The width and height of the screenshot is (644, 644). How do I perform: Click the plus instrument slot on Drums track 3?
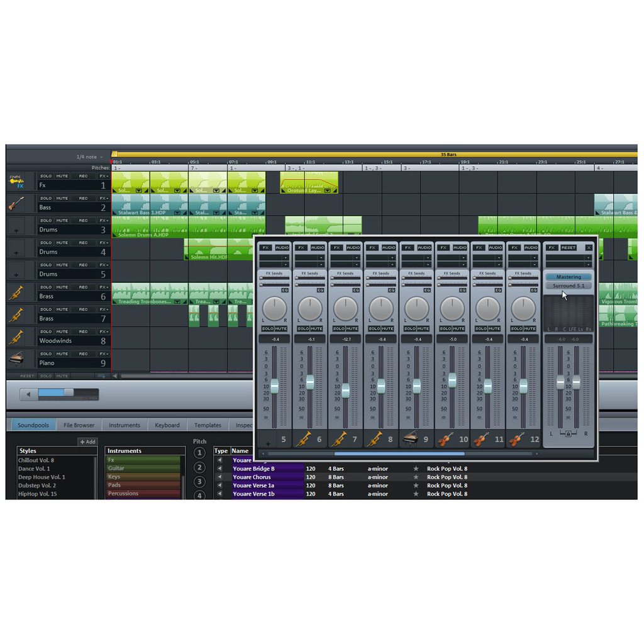click(x=16, y=231)
